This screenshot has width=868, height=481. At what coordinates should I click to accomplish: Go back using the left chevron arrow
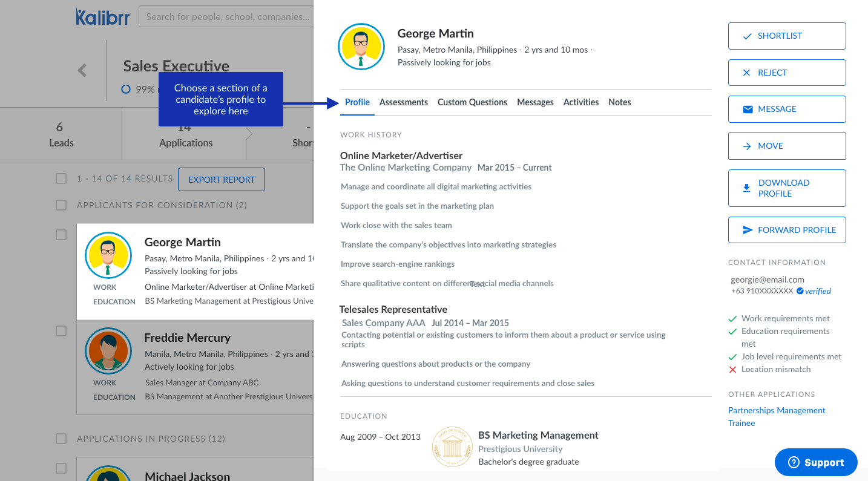(82, 70)
